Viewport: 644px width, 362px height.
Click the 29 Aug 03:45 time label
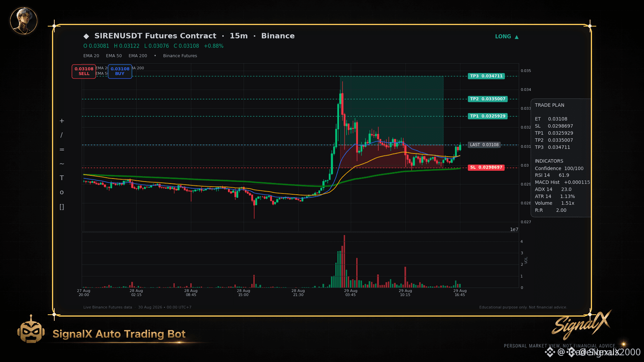tap(351, 293)
